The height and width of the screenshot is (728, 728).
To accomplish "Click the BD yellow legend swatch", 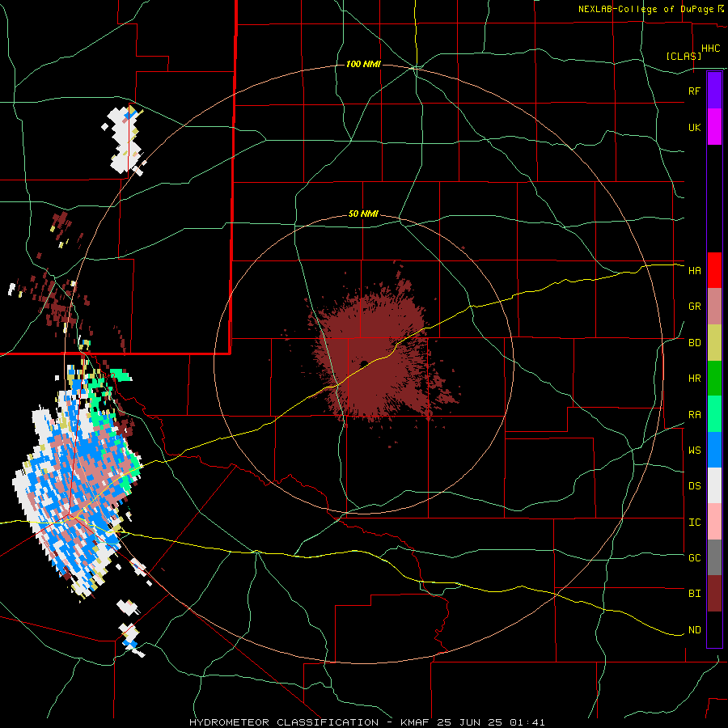I will [x=714, y=343].
